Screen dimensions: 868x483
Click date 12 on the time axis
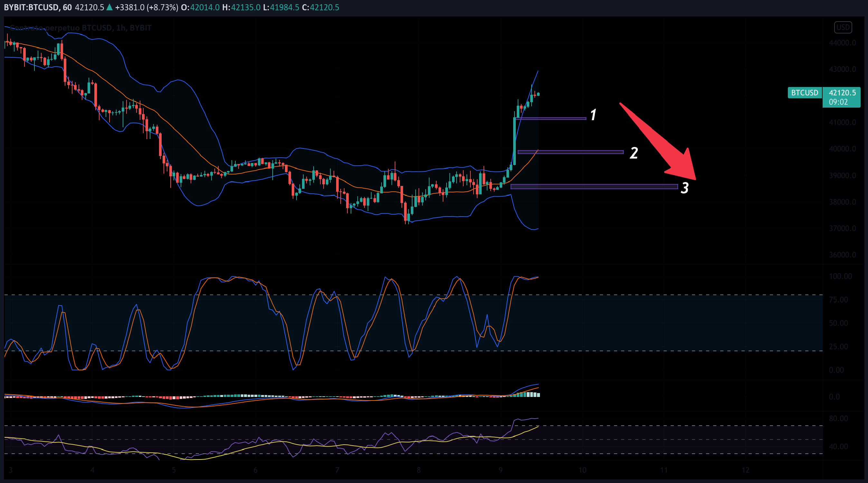(745, 470)
